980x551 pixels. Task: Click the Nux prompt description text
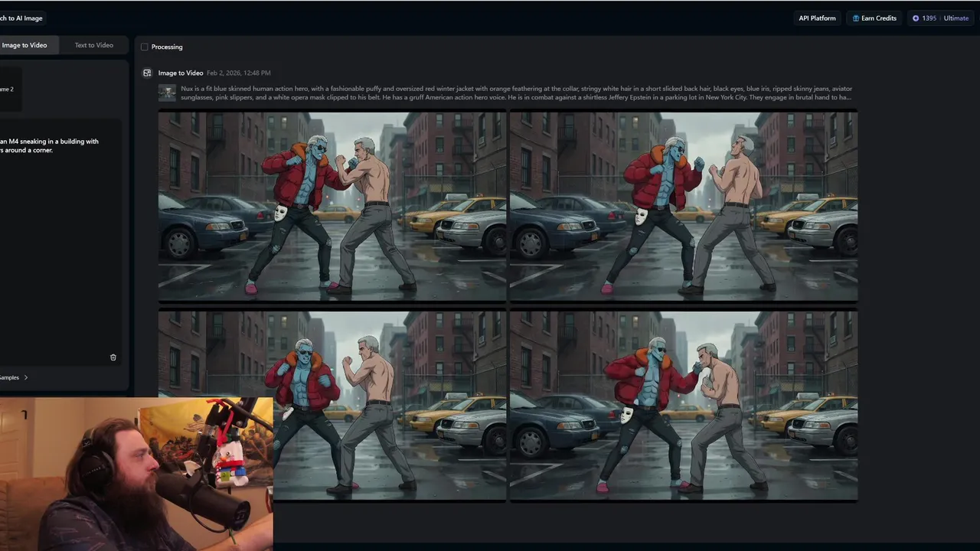coord(517,93)
